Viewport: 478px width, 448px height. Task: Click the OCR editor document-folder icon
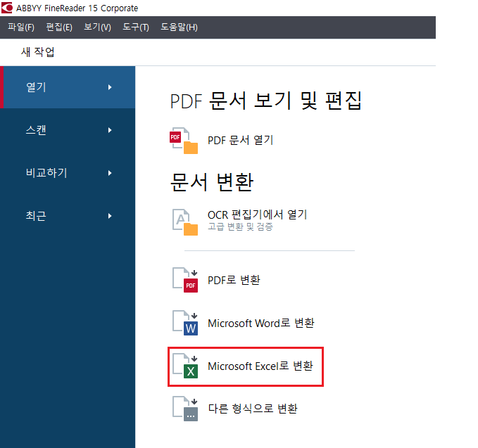point(185,222)
